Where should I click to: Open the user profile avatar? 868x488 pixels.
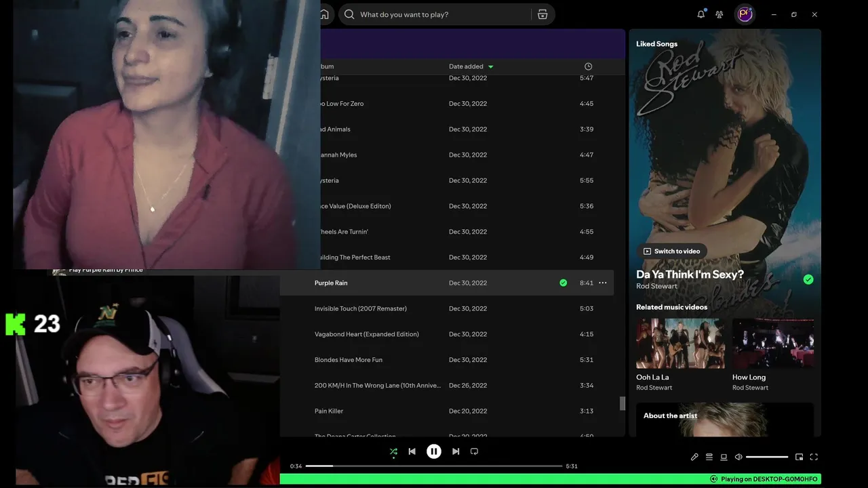pyautogui.click(x=745, y=14)
